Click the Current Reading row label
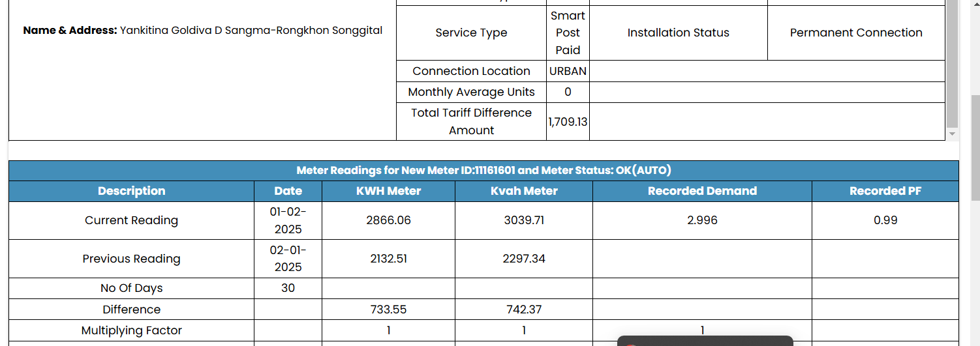Screen dimensions: 980x346 point(131,220)
